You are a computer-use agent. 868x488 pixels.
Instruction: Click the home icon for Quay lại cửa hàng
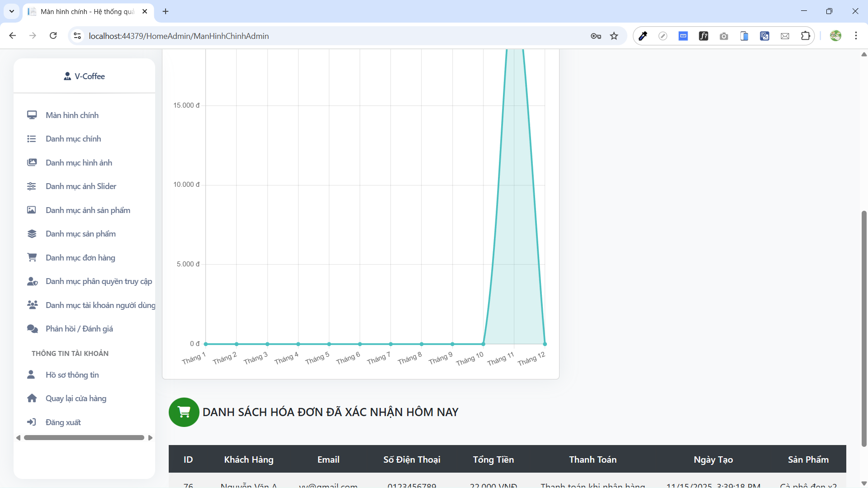click(32, 398)
